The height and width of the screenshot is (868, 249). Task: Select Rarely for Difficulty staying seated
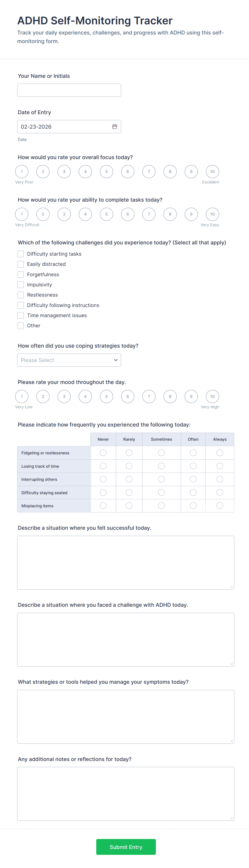coord(129,493)
